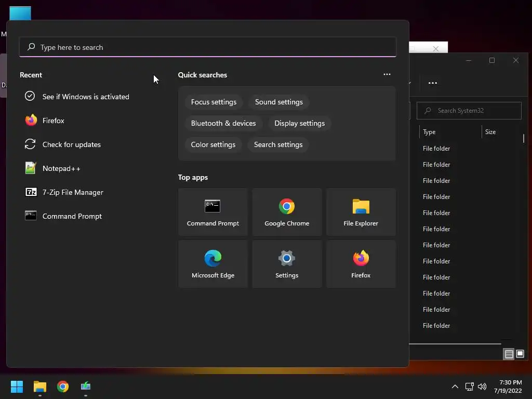This screenshot has height=399, width=532.
Task: Select the Focus settings quick search
Action: point(214,102)
